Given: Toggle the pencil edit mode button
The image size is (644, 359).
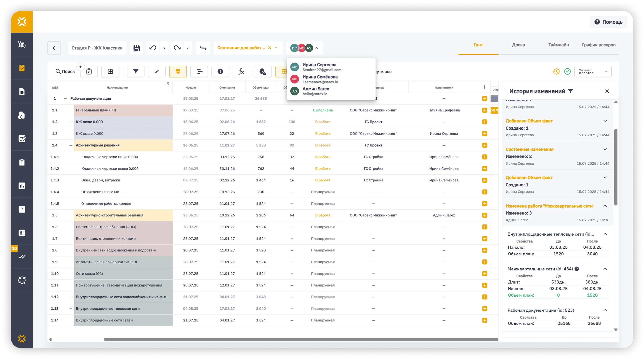Looking at the screenshot, I should click(x=157, y=71).
